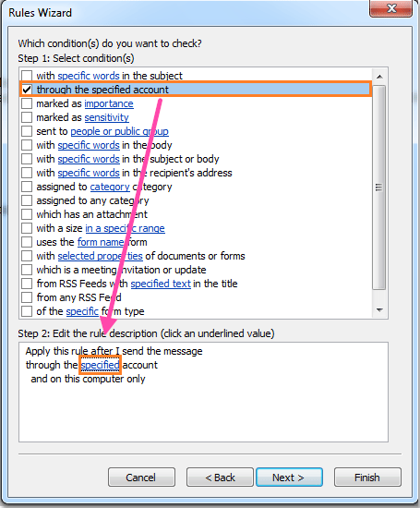
Task: Click 'selected properties' link
Action: 100,256
